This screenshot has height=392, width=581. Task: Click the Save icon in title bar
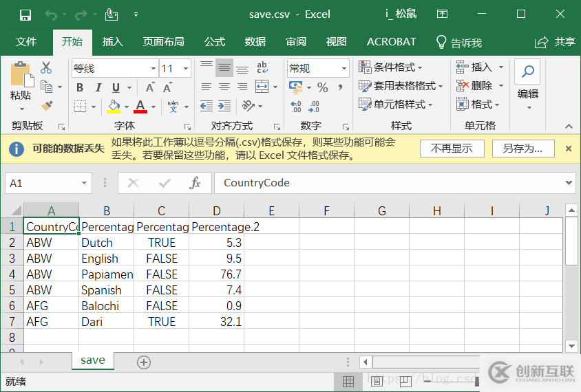pyautogui.click(x=25, y=14)
